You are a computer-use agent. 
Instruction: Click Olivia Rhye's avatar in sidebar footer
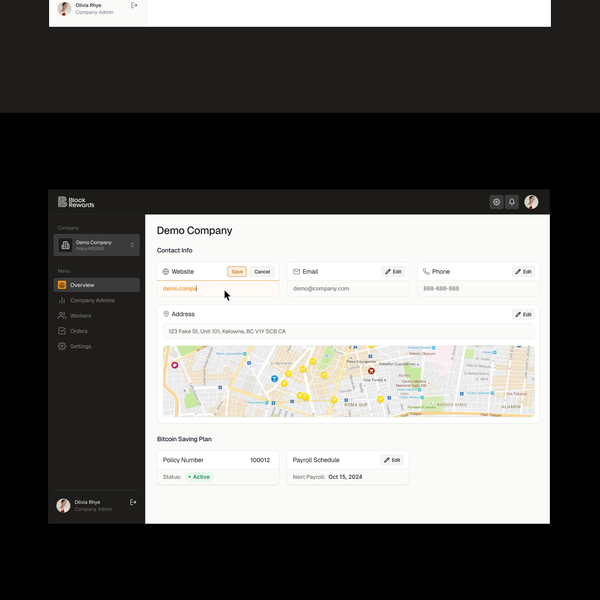click(63, 505)
